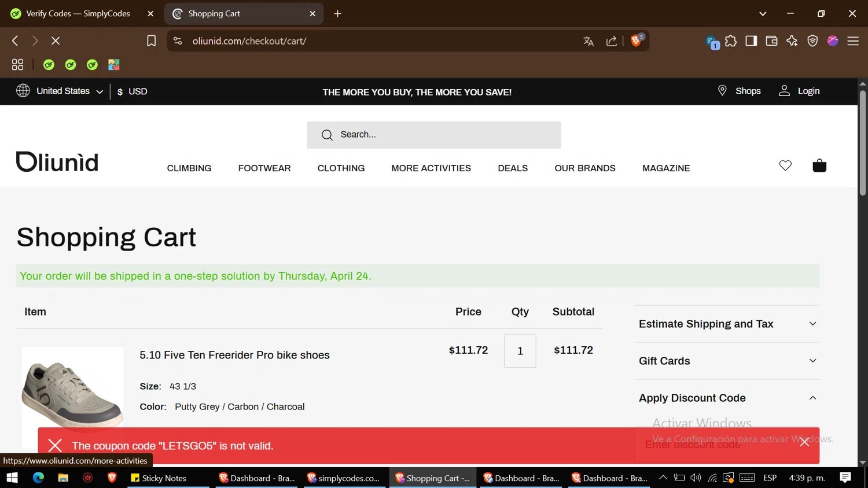
Task: Go back to the previous page
Action: click(x=16, y=41)
